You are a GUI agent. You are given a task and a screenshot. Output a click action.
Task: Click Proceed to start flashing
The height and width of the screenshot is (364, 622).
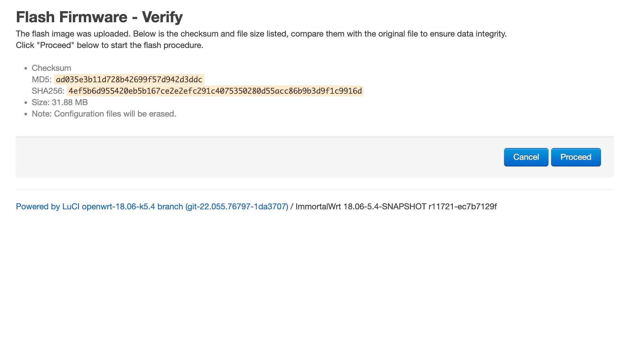pos(576,157)
